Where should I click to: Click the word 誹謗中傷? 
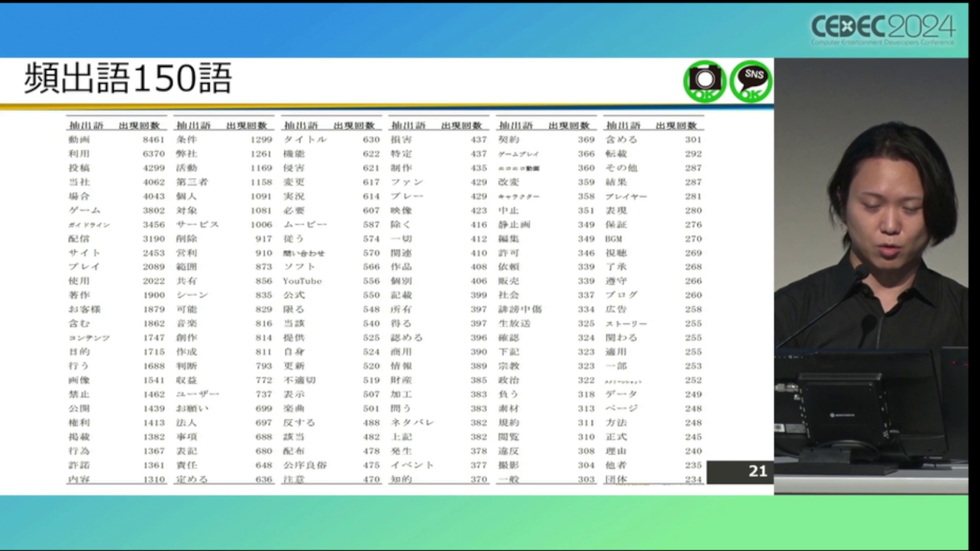[x=520, y=309]
